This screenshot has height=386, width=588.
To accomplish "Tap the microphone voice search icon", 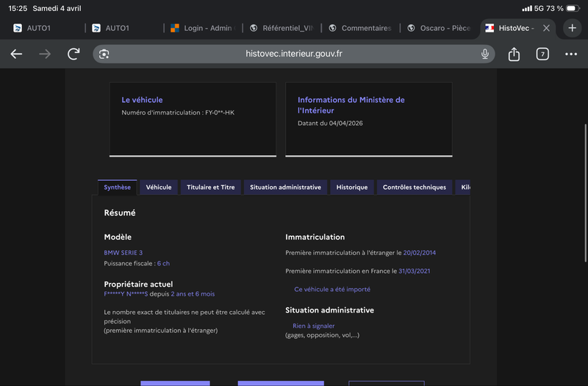I will click(x=485, y=54).
